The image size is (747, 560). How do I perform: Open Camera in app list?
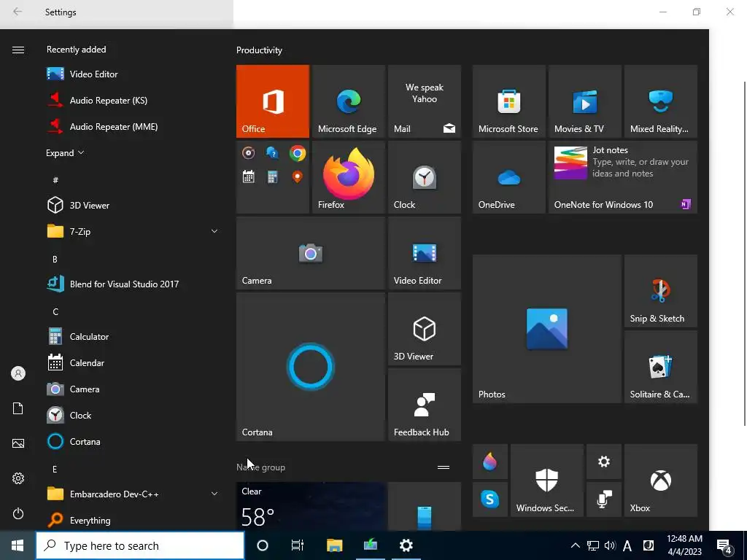133,389
